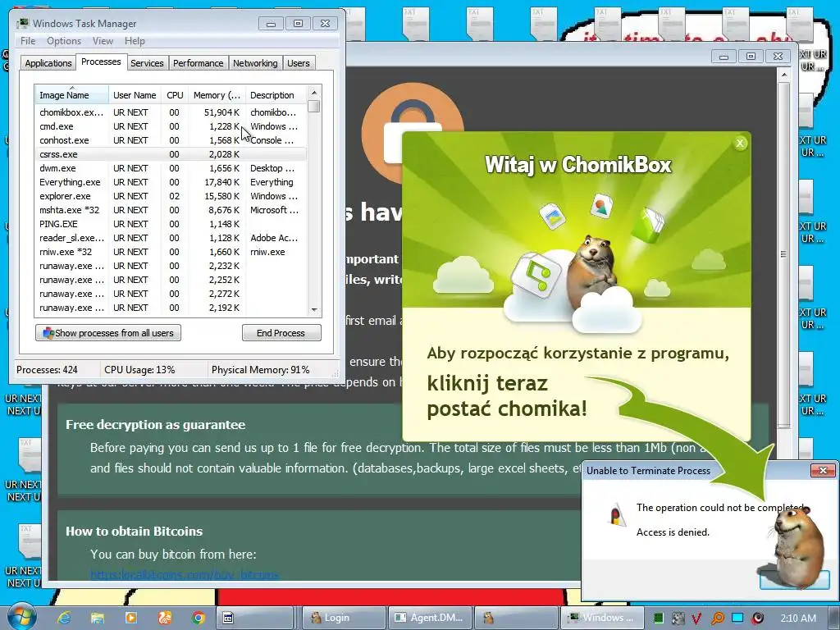Close the Witaj w ChomikBox welcome popup

click(x=740, y=143)
